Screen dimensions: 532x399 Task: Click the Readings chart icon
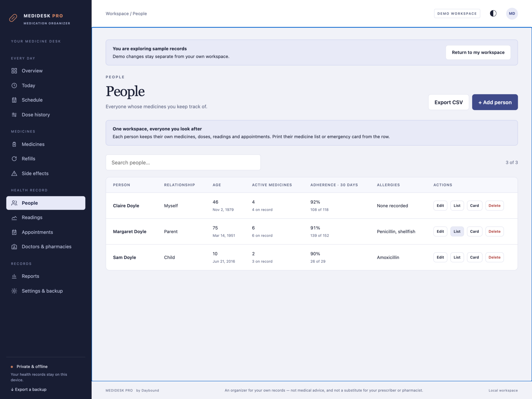[x=14, y=218]
